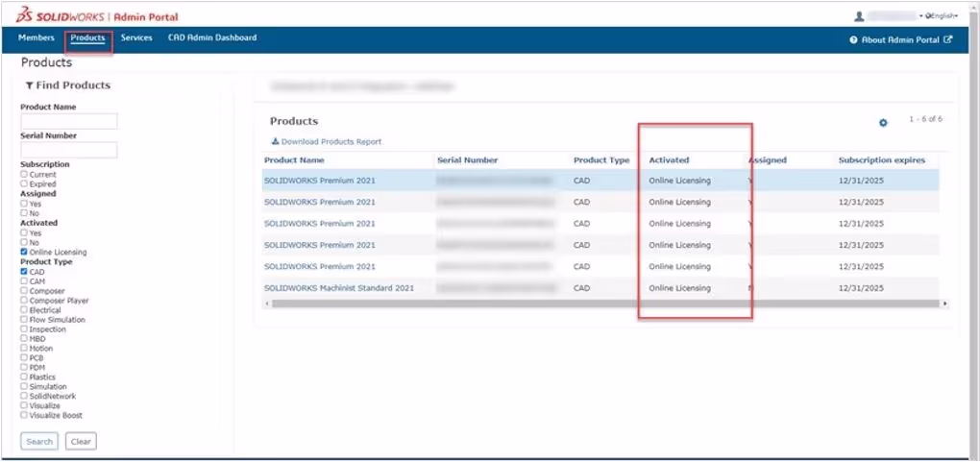This screenshot has width=980, height=462.
Task: Click the help icon beside About Admin Portal
Action: click(853, 40)
